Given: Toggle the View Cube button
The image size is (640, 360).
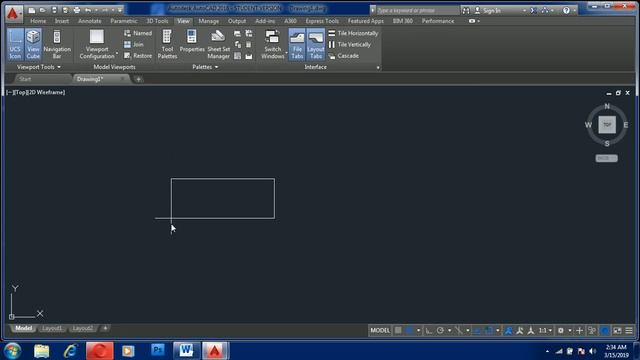Looking at the screenshot, I should coord(33,44).
